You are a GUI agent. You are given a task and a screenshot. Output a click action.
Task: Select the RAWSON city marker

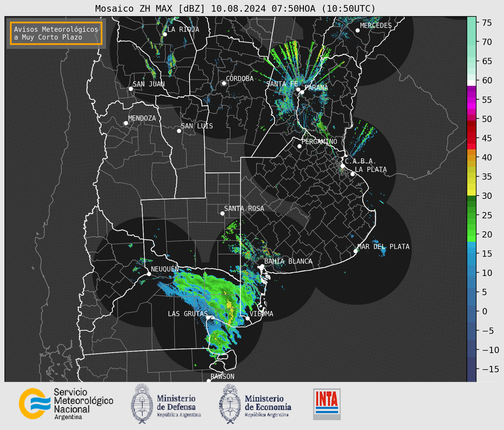[x=209, y=381]
